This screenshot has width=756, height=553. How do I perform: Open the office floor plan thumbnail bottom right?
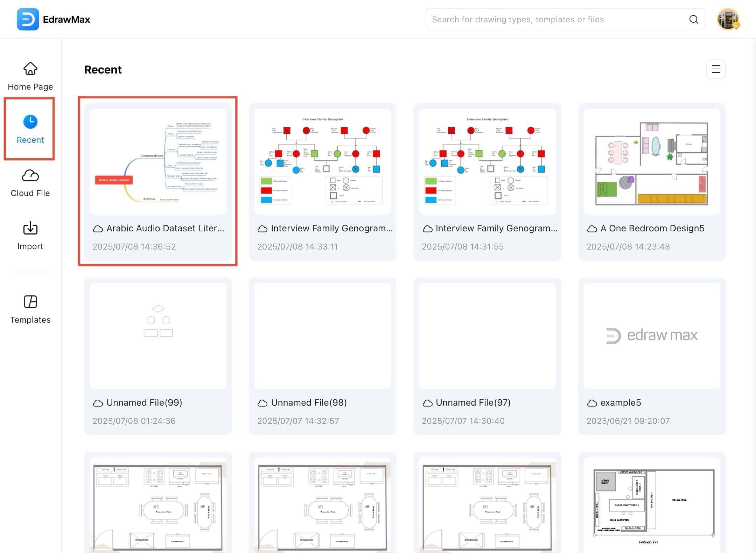[652, 504]
